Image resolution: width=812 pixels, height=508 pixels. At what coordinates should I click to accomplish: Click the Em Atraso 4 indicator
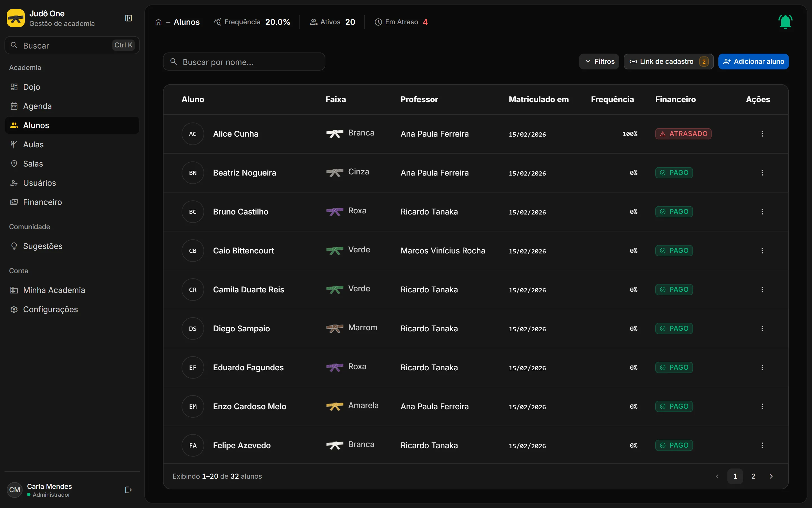tap(401, 22)
